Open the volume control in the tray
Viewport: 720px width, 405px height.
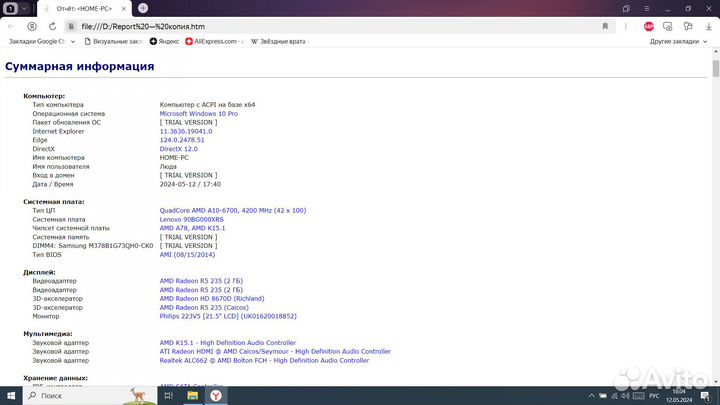[x=625, y=395]
